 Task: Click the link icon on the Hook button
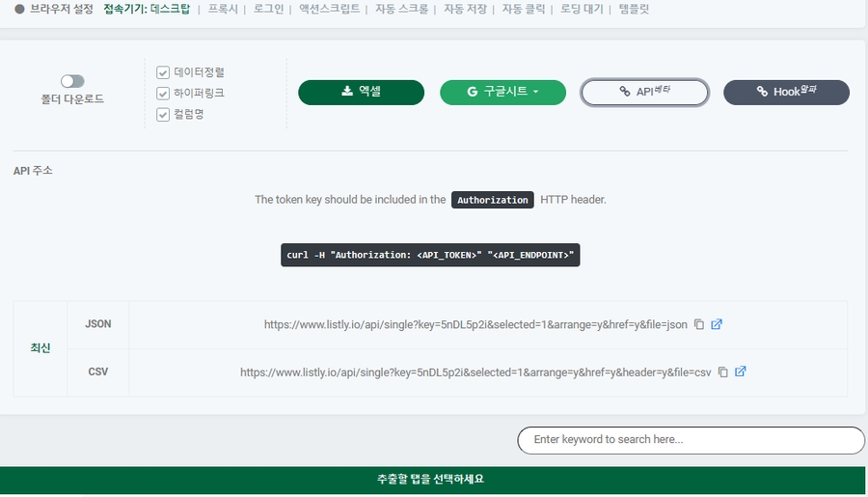[x=762, y=92]
